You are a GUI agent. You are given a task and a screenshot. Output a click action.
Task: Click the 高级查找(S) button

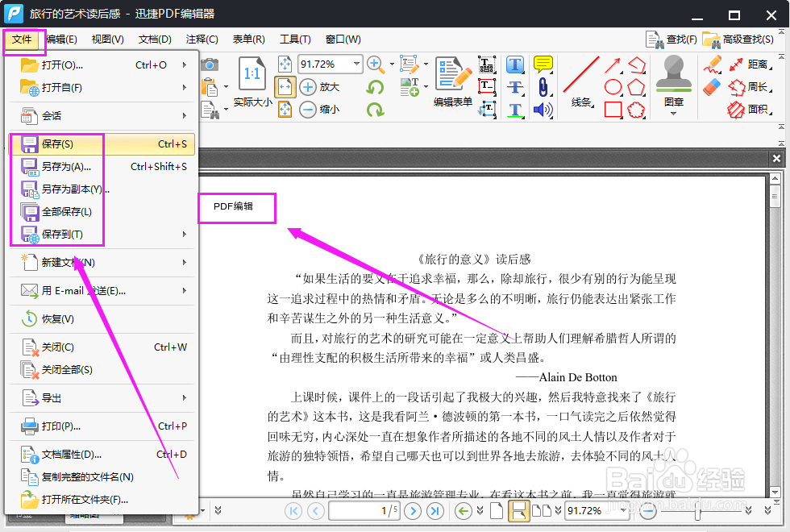738,39
